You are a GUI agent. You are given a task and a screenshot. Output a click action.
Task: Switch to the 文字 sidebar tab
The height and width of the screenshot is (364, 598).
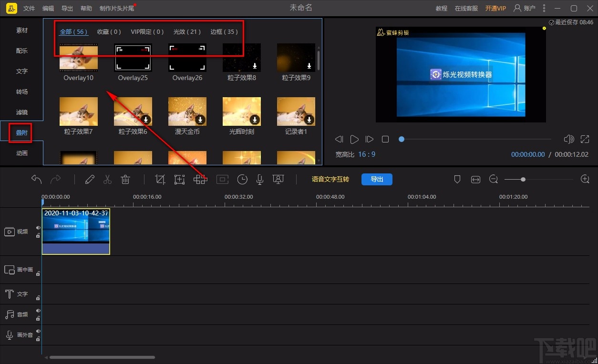click(x=22, y=71)
